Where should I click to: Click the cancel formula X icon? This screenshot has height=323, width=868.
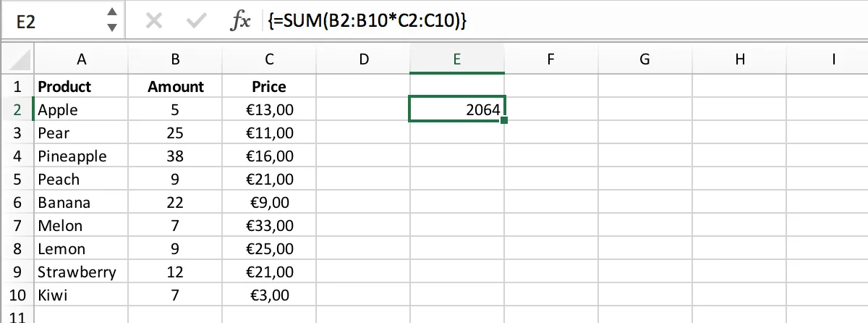point(153,21)
